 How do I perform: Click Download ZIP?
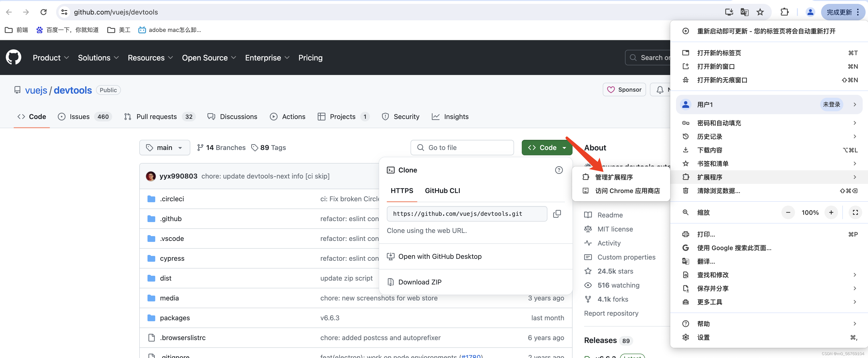pos(419,282)
